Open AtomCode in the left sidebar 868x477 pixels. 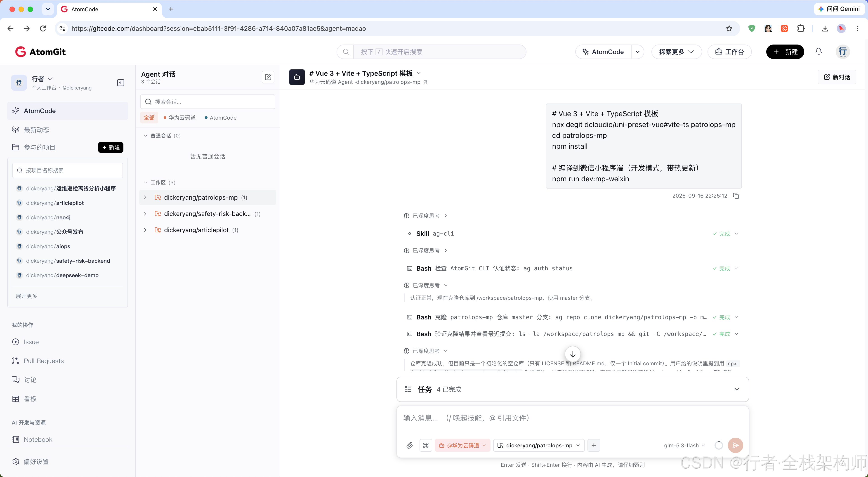67,111
